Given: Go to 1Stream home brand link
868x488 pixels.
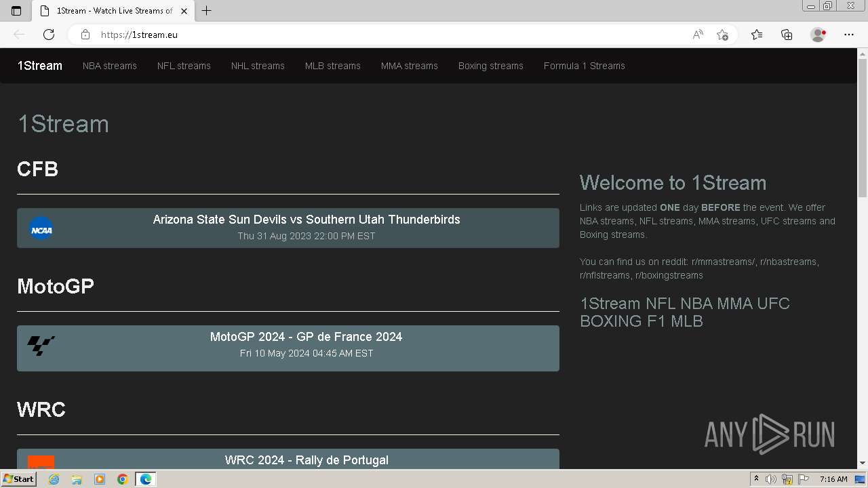Looking at the screenshot, I should click(x=40, y=66).
